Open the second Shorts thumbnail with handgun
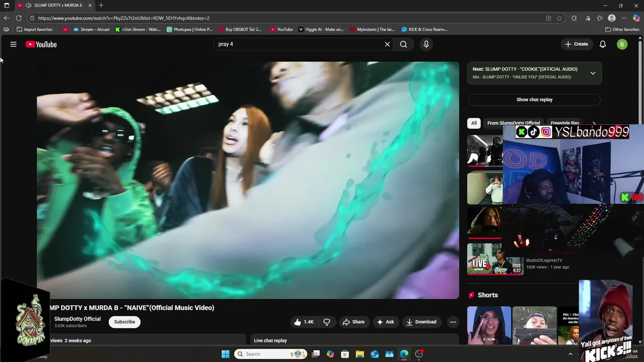Viewport: 644px width, 362px height. tap(534, 325)
